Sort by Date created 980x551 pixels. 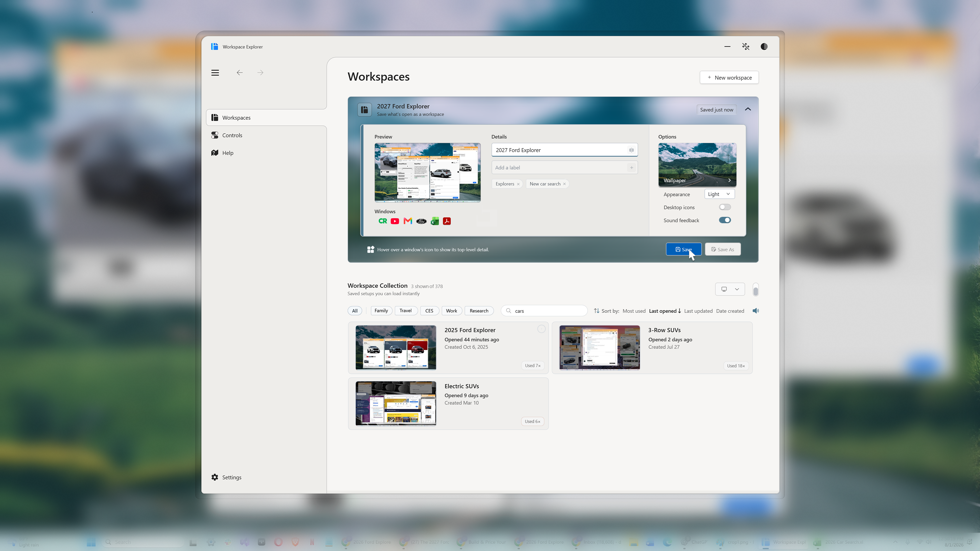[x=730, y=311]
